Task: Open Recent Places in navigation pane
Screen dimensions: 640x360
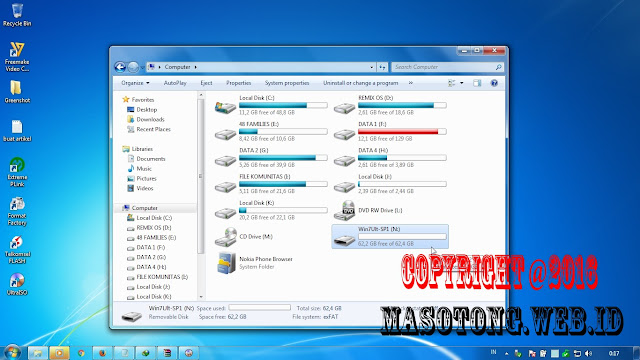Action: point(153,129)
